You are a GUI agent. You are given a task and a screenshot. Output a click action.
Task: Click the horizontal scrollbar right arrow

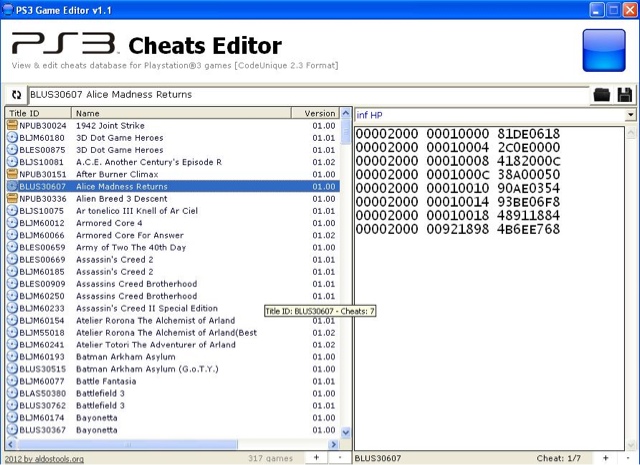[x=333, y=444]
